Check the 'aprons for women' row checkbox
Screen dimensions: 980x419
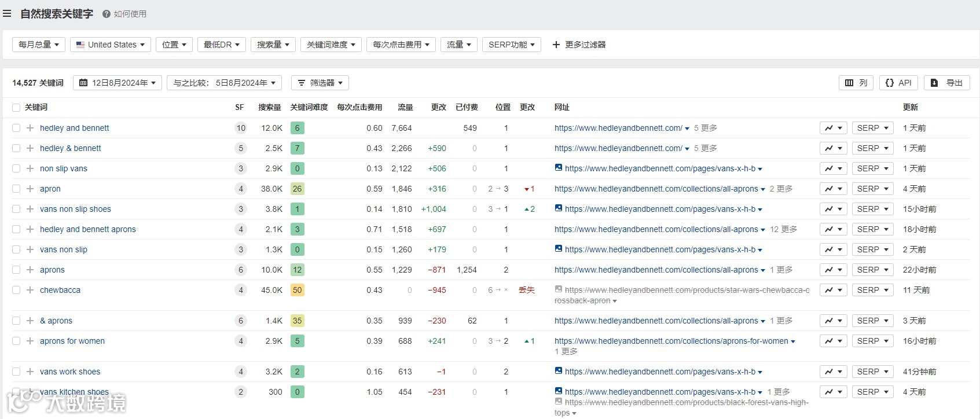click(x=16, y=341)
